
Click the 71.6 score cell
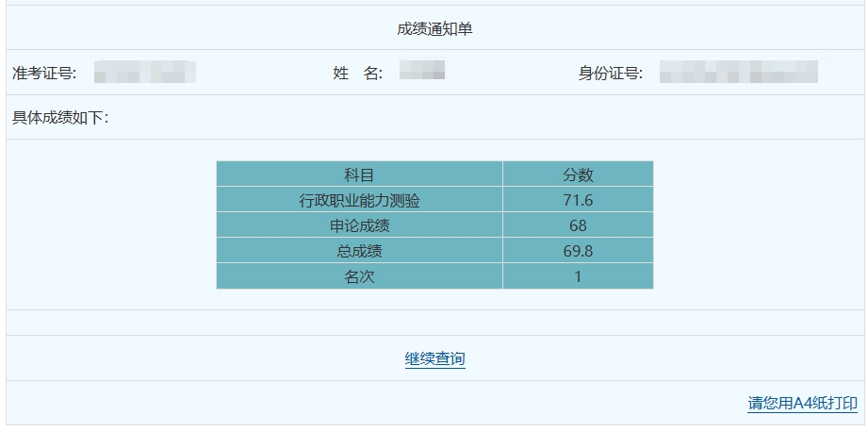pyautogui.click(x=578, y=200)
